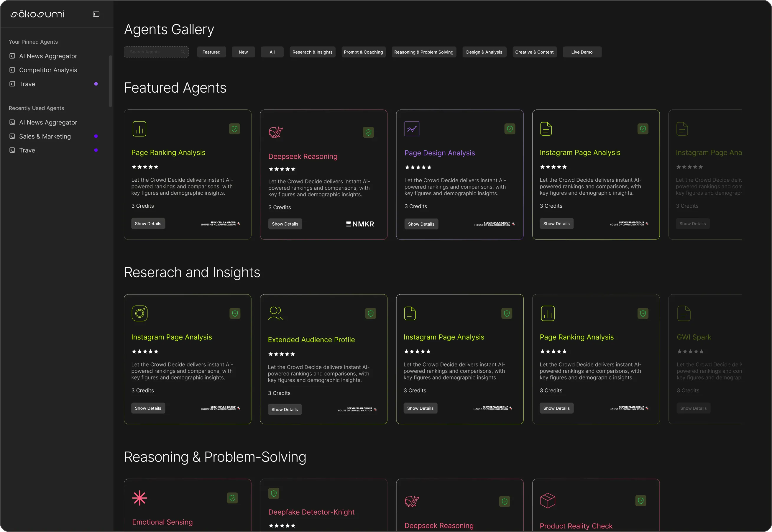772x532 pixels.
Task: Click the Extended Audience Profile people icon
Action: [x=275, y=313]
